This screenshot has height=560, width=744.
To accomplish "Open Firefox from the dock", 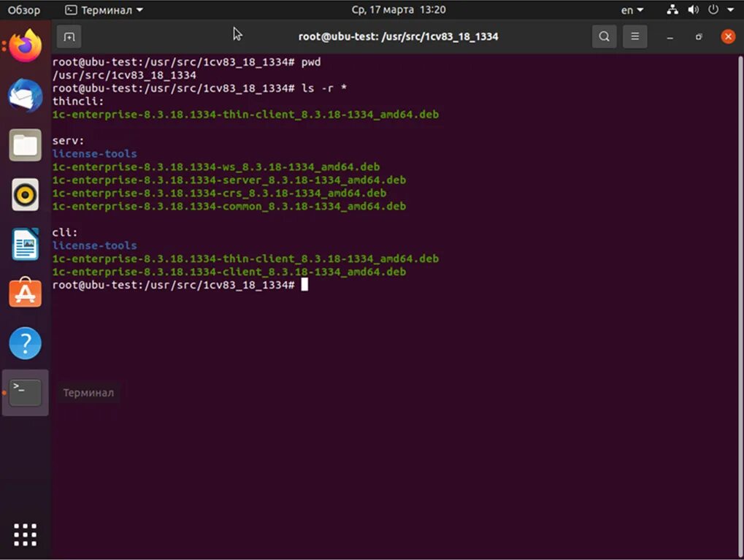I will tap(25, 46).
